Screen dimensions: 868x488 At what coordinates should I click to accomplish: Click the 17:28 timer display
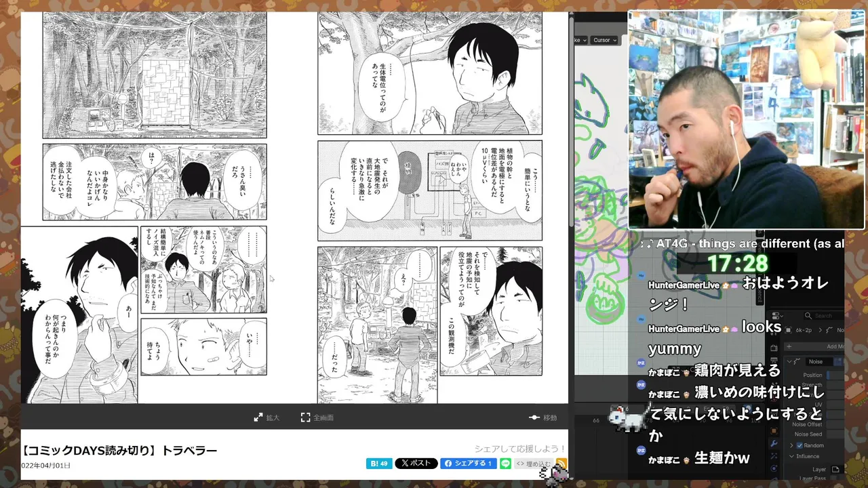pos(737,263)
